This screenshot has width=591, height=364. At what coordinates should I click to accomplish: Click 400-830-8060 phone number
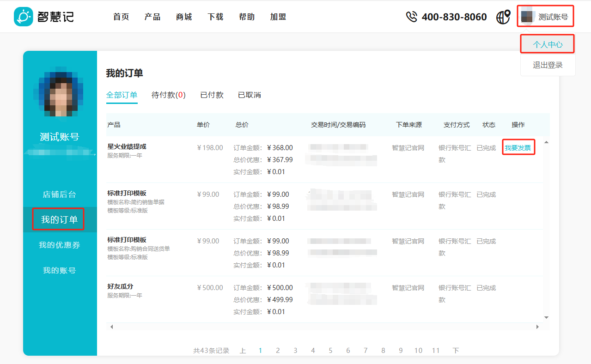point(454,17)
